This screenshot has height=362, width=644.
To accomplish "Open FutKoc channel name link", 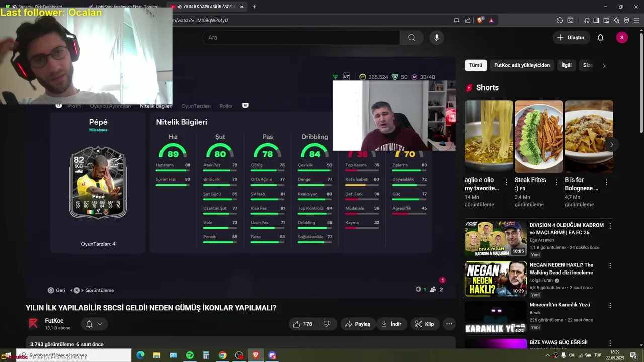I will tap(54, 321).
